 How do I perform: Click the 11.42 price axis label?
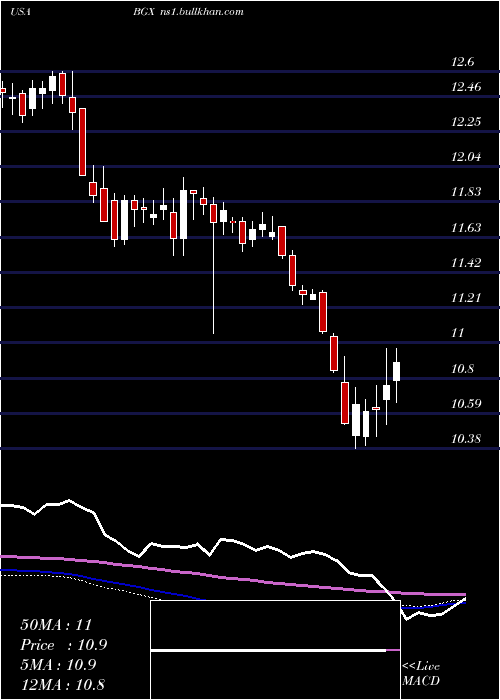(466, 262)
